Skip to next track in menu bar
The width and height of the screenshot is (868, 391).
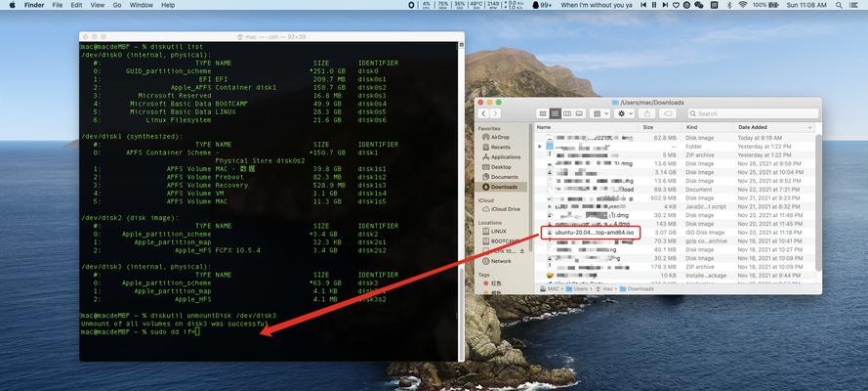pyautogui.click(x=665, y=5)
